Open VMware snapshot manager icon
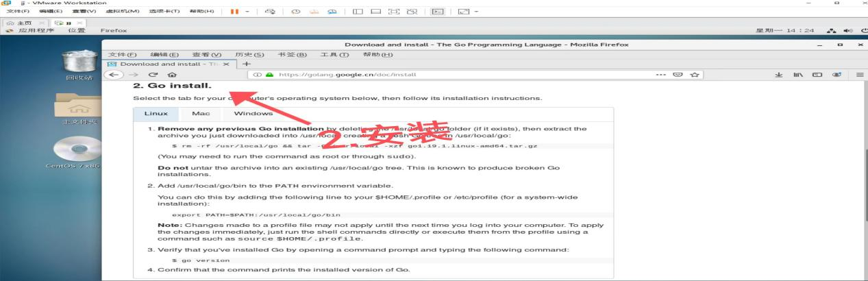 coord(332,11)
